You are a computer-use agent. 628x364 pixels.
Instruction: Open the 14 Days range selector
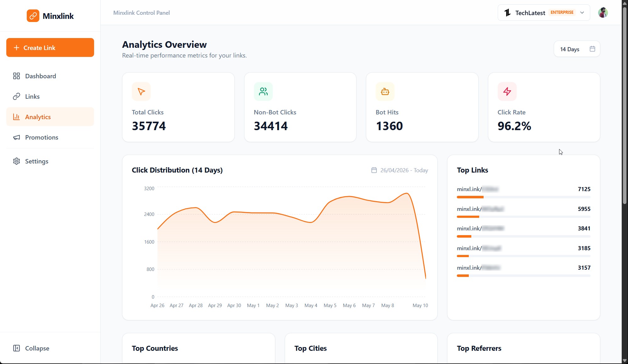point(577,49)
